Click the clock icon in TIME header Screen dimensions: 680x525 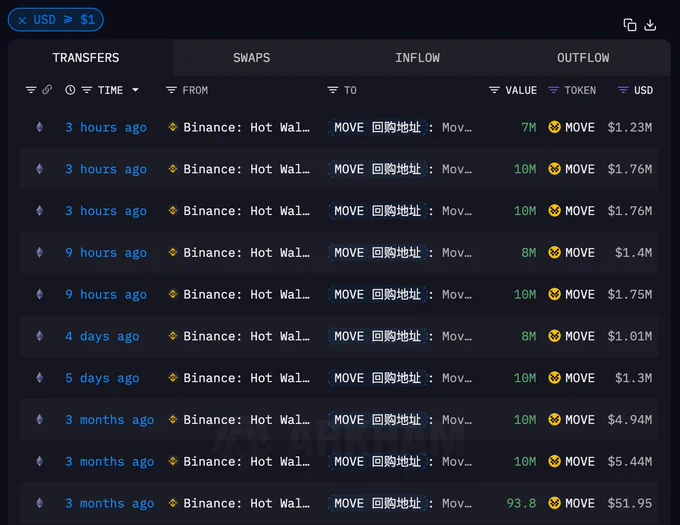[x=70, y=90]
